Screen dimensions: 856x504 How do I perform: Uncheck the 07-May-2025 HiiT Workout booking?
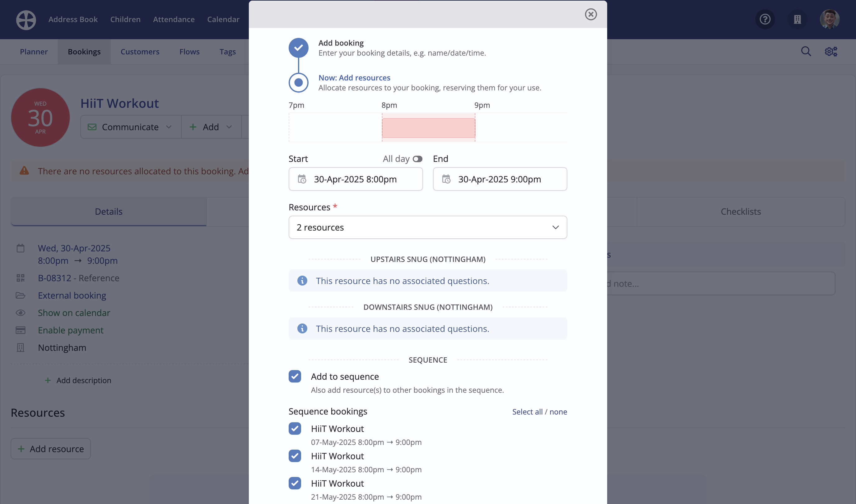pyautogui.click(x=295, y=428)
